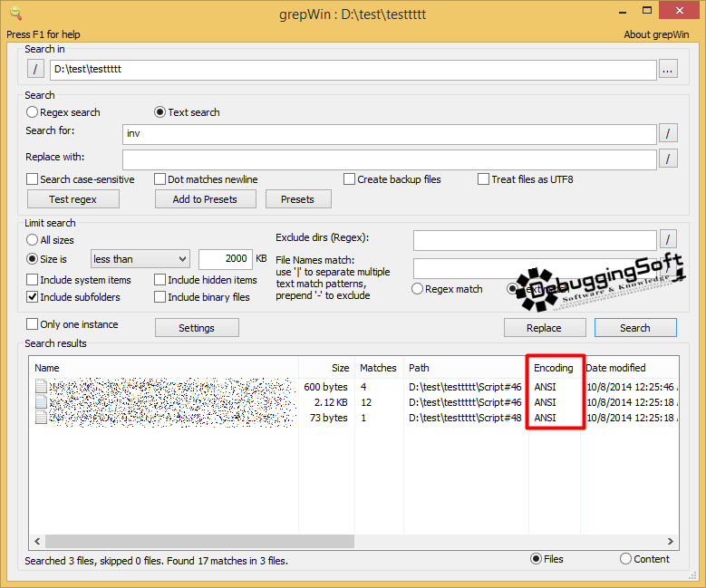706x588 pixels.
Task: Enable Search case-sensitive checkbox
Action: click(x=32, y=179)
